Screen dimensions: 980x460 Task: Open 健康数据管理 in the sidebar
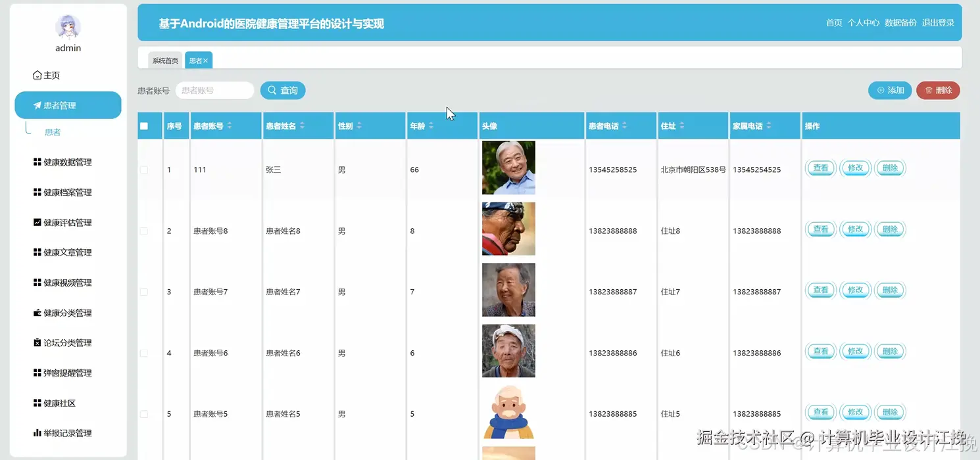pyautogui.click(x=68, y=162)
